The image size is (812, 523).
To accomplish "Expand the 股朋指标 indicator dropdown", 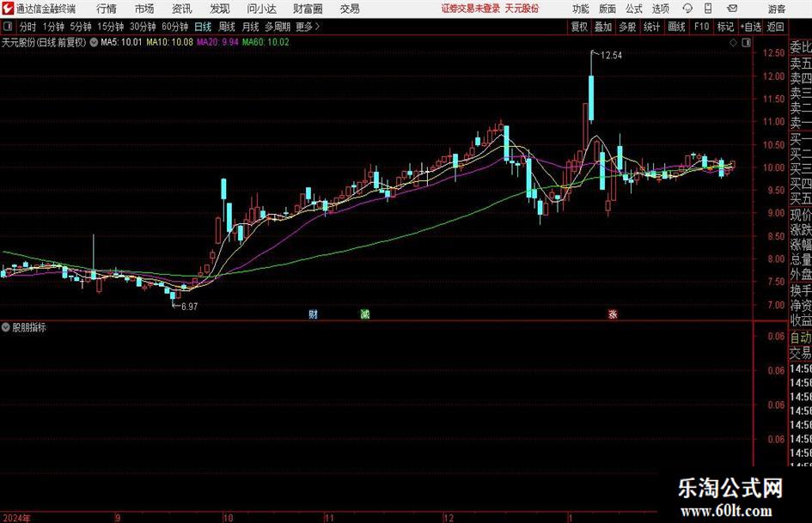I will point(6,327).
